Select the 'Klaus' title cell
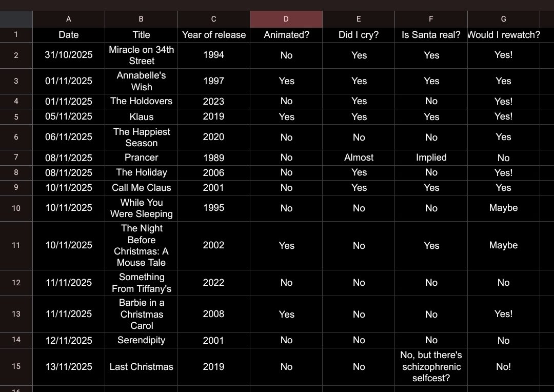554x392 pixels. [142, 116]
